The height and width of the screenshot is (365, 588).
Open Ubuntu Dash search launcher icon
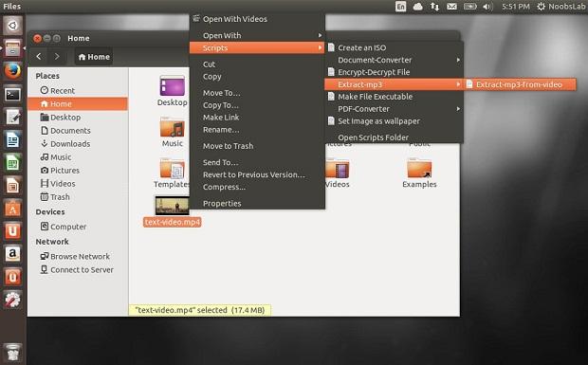12,26
